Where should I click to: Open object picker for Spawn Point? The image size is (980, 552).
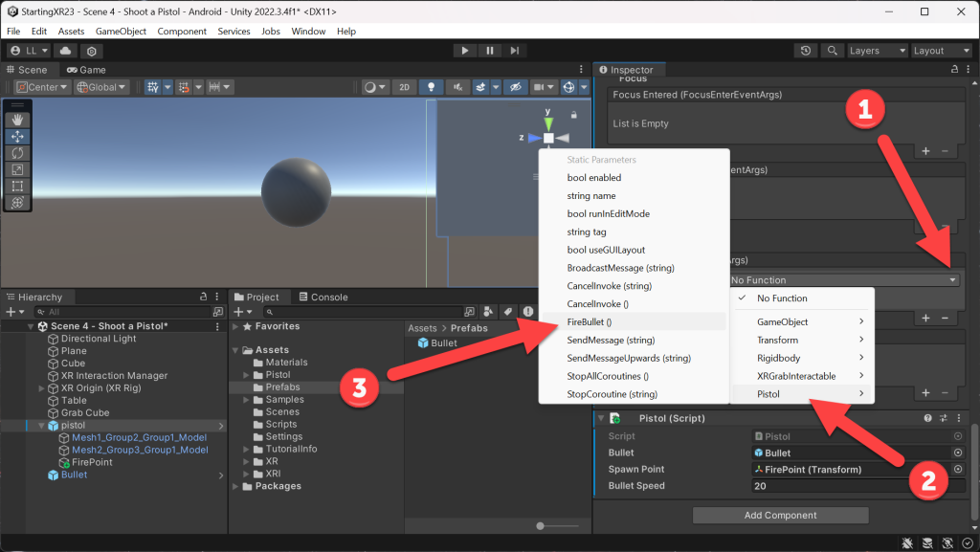[x=957, y=469]
